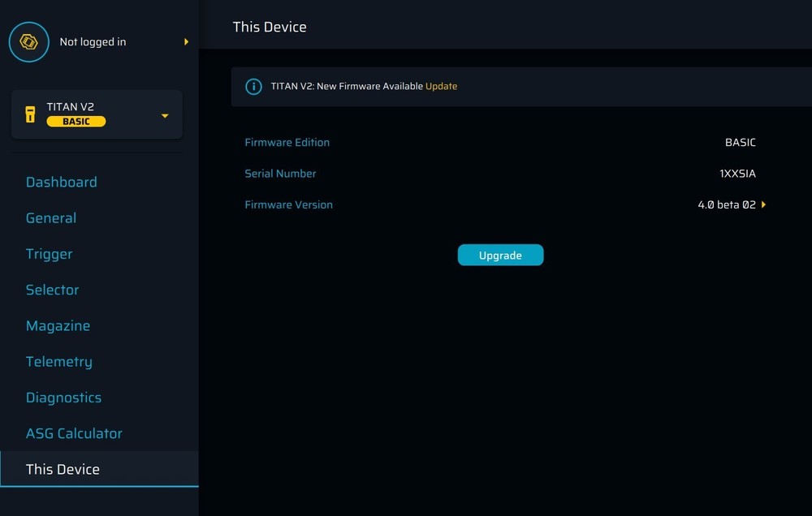Click the Not logged in label
Image resolution: width=812 pixels, height=516 pixels.
coord(93,42)
